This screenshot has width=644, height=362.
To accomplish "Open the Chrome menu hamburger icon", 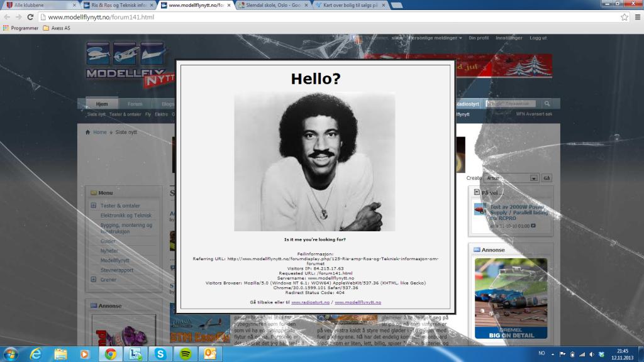I will tap(636, 17).
